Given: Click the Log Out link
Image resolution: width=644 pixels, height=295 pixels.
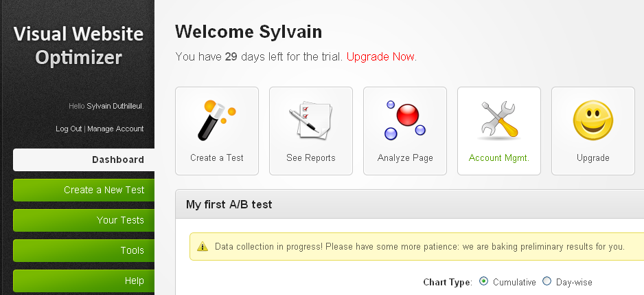Looking at the screenshot, I should pos(69,129).
